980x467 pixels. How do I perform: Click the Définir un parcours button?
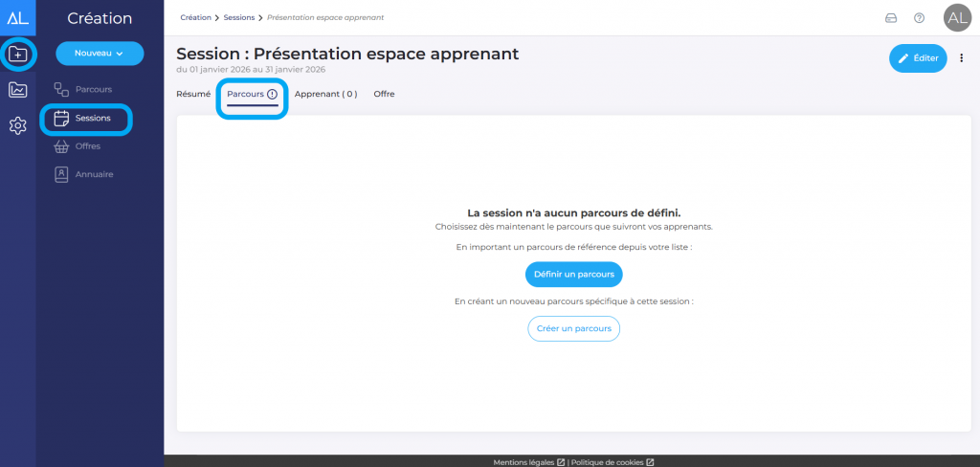573,275
